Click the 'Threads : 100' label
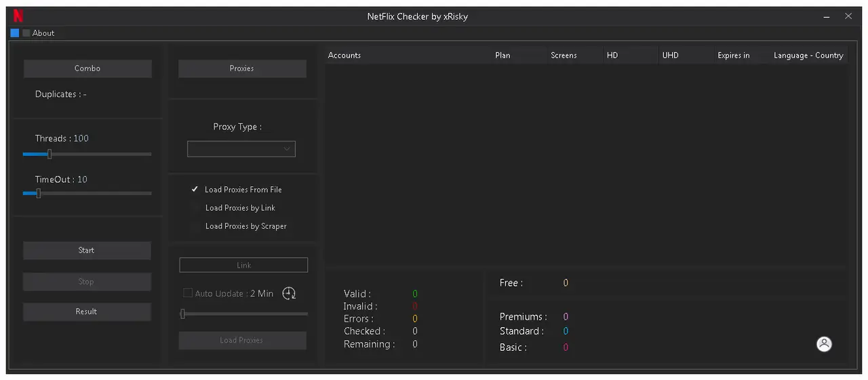 (62, 138)
